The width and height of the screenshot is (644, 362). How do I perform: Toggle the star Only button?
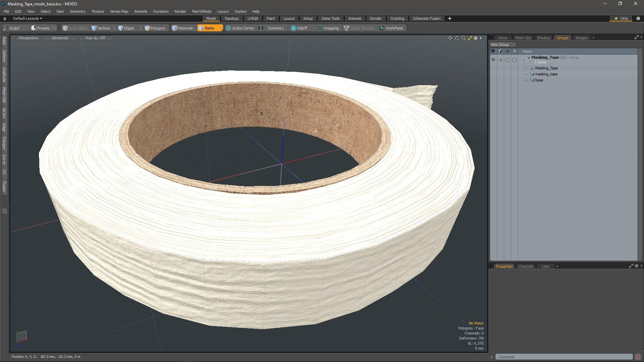(x=621, y=18)
